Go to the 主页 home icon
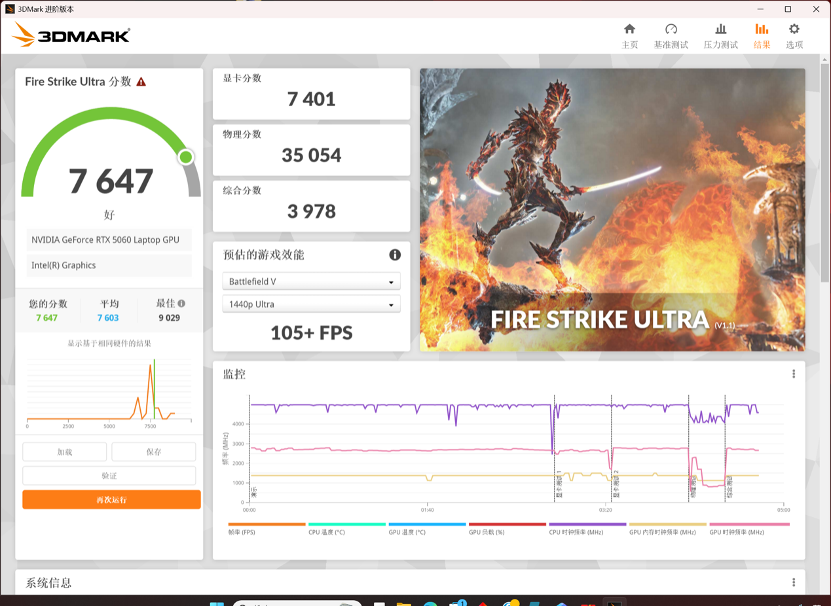The width and height of the screenshot is (832, 606). click(629, 29)
